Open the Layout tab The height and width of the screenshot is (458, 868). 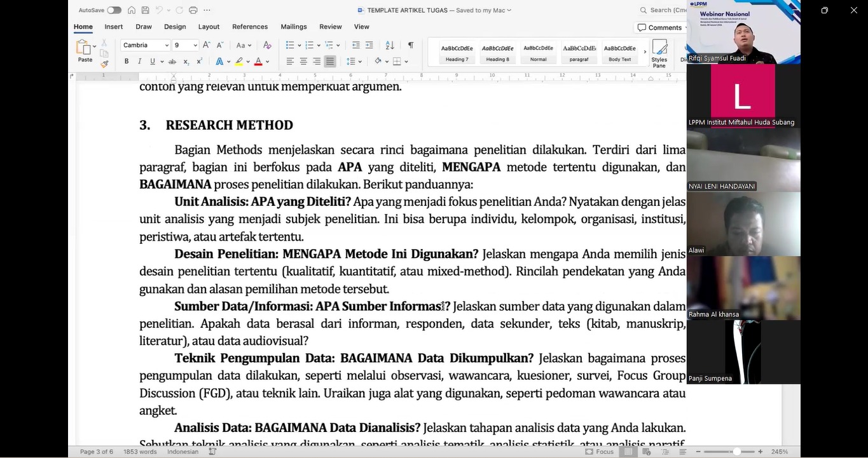click(209, 27)
